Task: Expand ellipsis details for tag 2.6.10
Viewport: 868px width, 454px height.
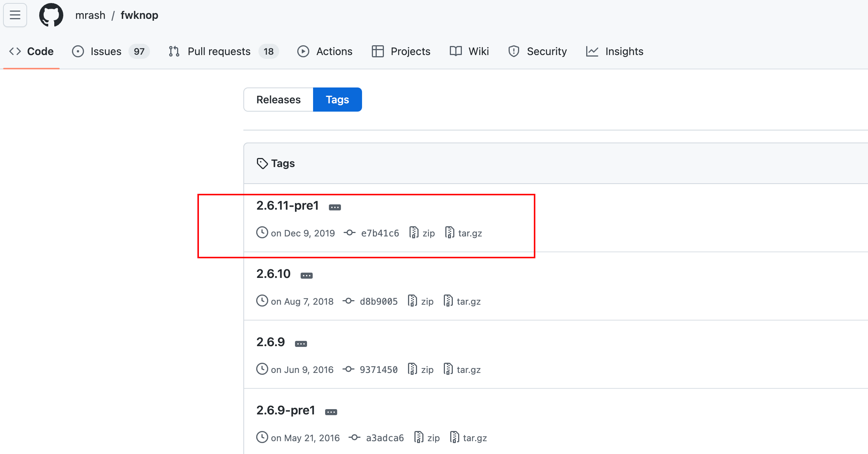Action: point(306,276)
